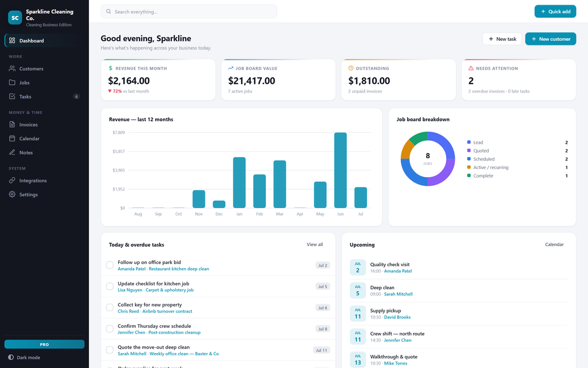
Task: Click the Revenue This Month card
Action: tap(158, 79)
